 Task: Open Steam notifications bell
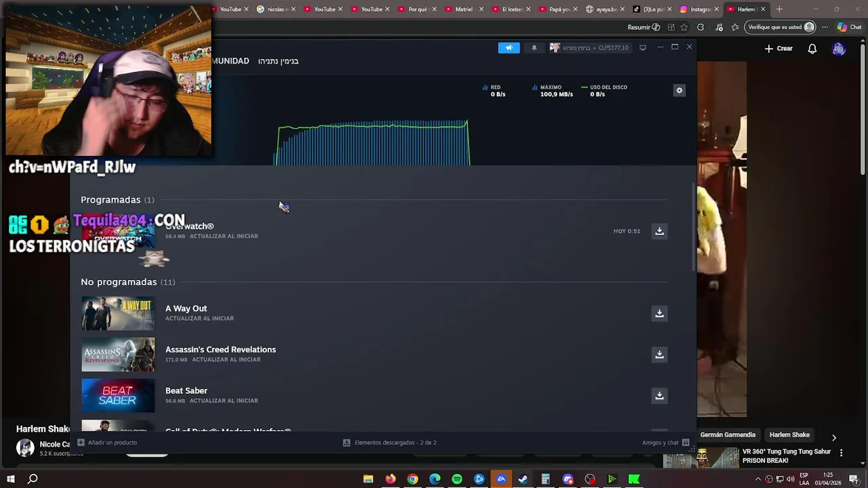point(534,47)
